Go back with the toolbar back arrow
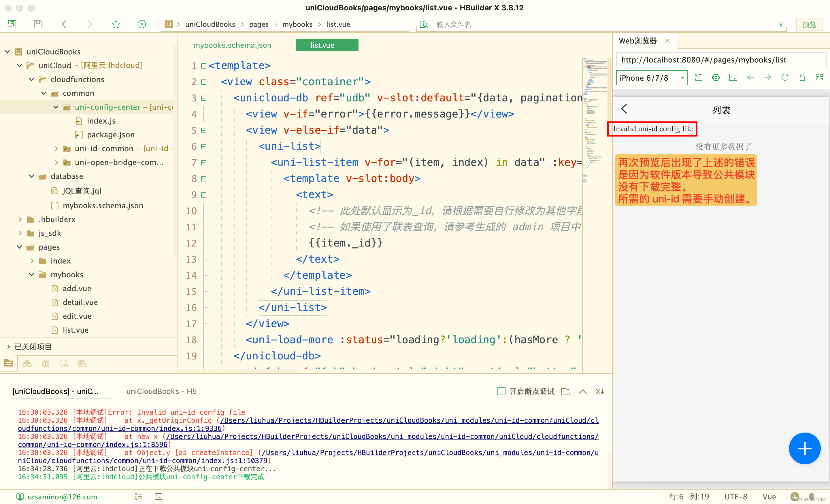 [64, 24]
